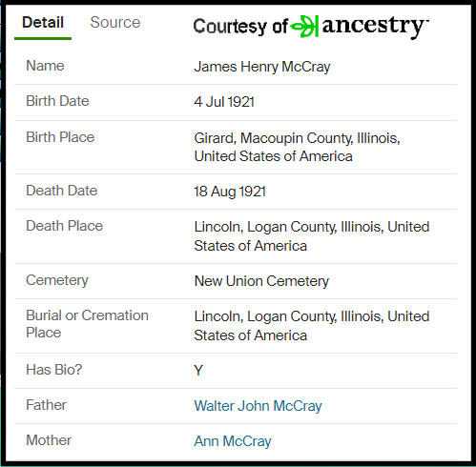Image resolution: width=476 pixels, height=467 pixels.
Task: Click the Girard, Macoupin County birth place
Action: (x=297, y=147)
